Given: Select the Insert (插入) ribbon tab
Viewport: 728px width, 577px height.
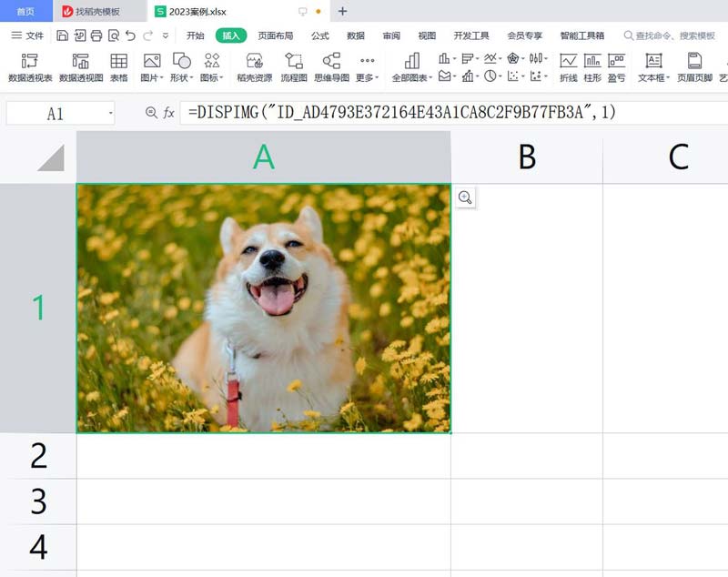Looking at the screenshot, I should click(x=231, y=35).
